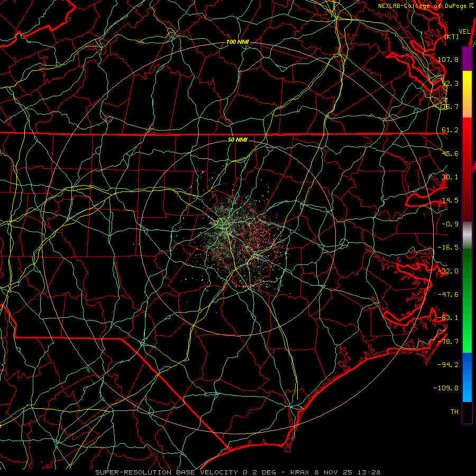Click the bright red band near 61.2
Image resolution: width=476 pixels, height=476 pixels.
point(467,131)
